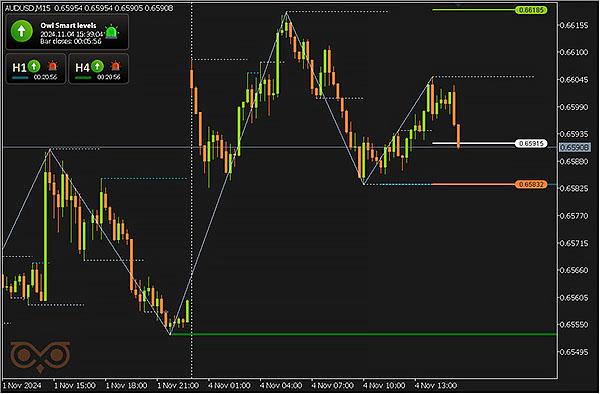This screenshot has width=600, height=394.
Task: Click the teal color bar under H1
Action: [x=20, y=78]
